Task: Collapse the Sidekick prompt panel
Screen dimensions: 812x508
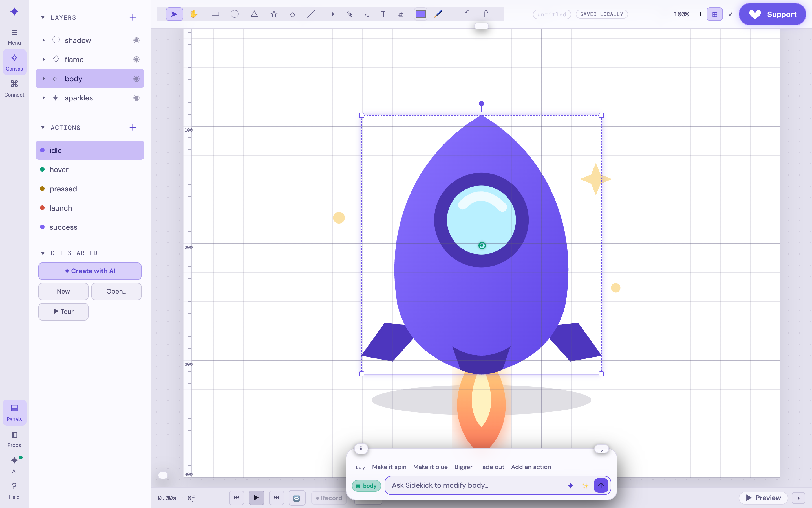Action: pos(601,449)
